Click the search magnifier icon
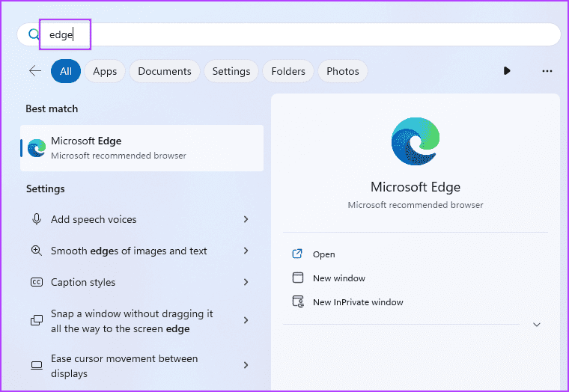This screenshot has width=569, height=392. 34,34
